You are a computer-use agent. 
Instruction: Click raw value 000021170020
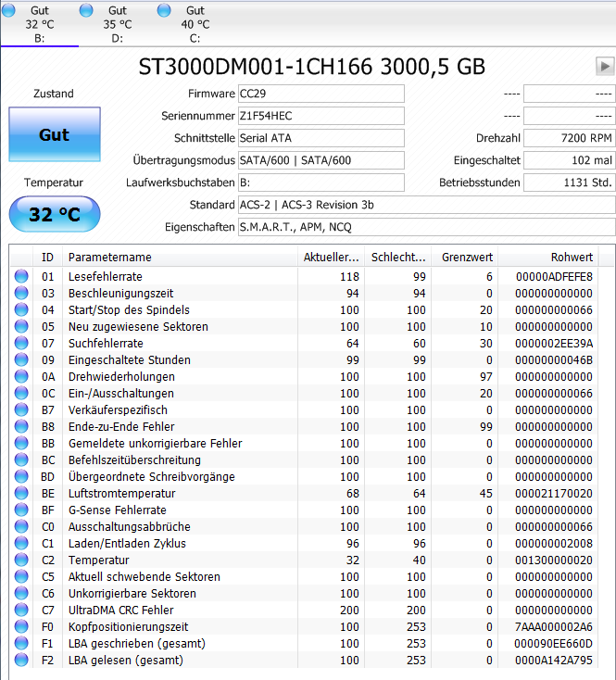point(554,493)
